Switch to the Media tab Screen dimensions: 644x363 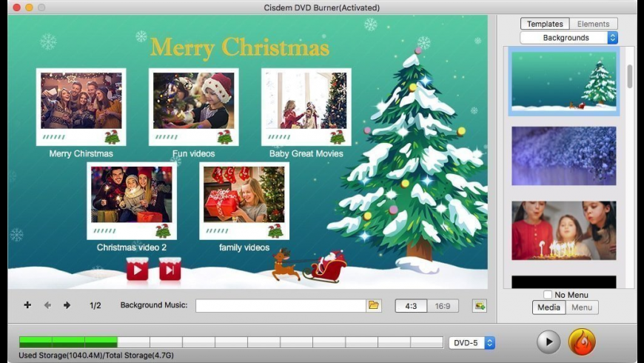549,307
